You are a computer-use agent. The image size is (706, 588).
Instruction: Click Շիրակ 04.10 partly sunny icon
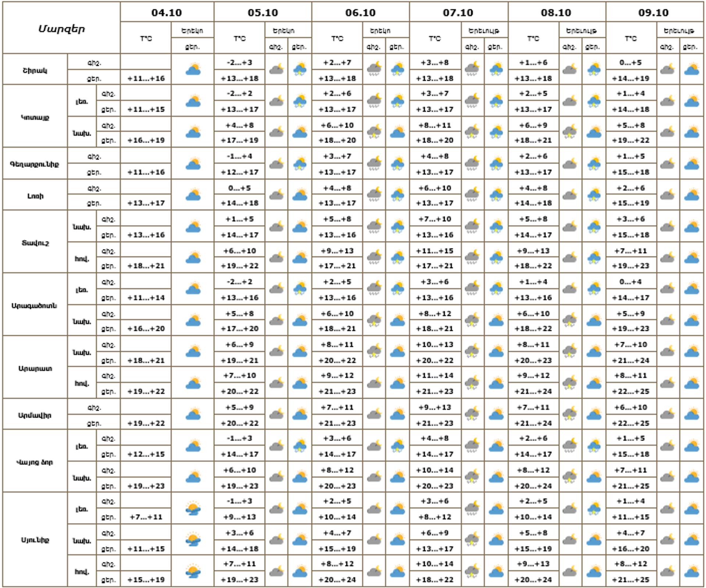(193, 69)
